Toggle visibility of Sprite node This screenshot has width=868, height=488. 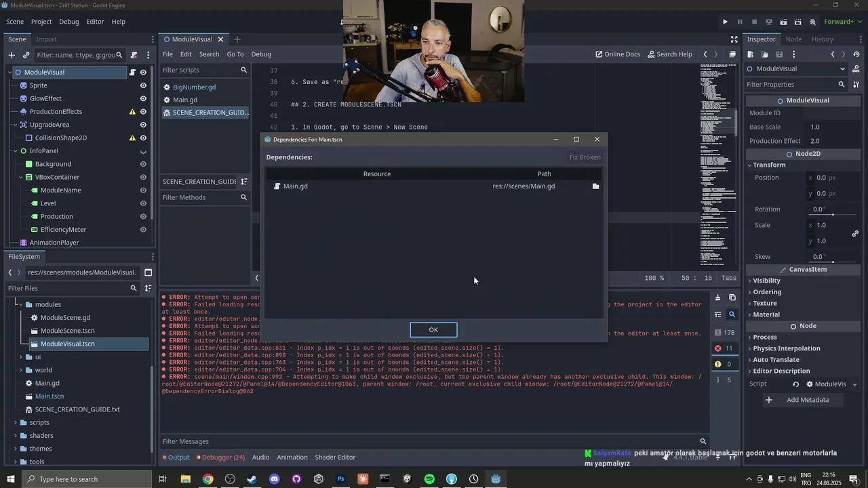[x=143, y=85]
